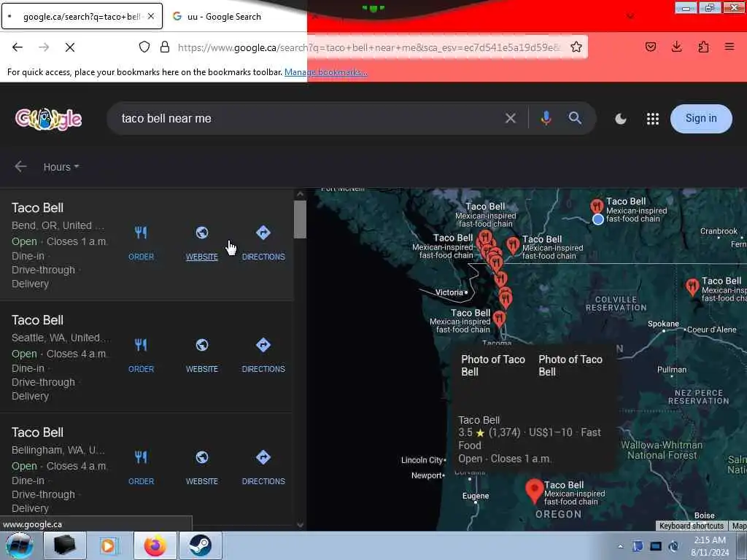Switch to the taco bell search tab
747x560 pixels.
coord(82,16)
